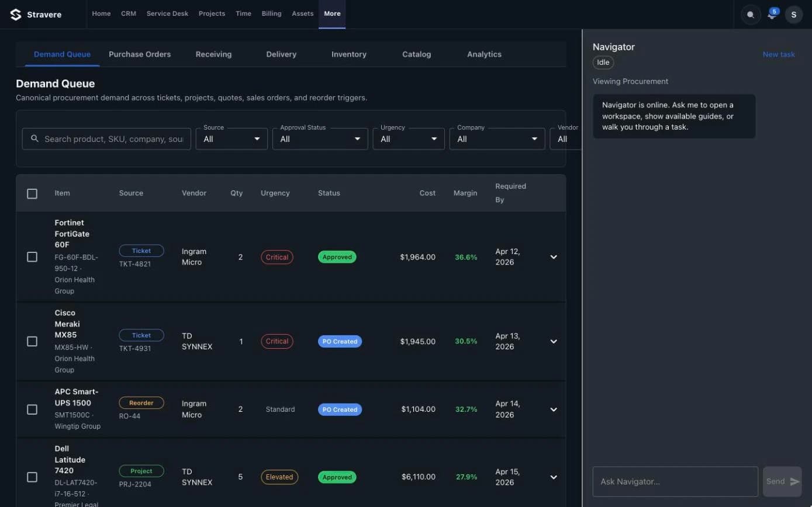Click the Critical urgency tag on Fortinet row
The image size is (812, 507).
click(277, 257)
